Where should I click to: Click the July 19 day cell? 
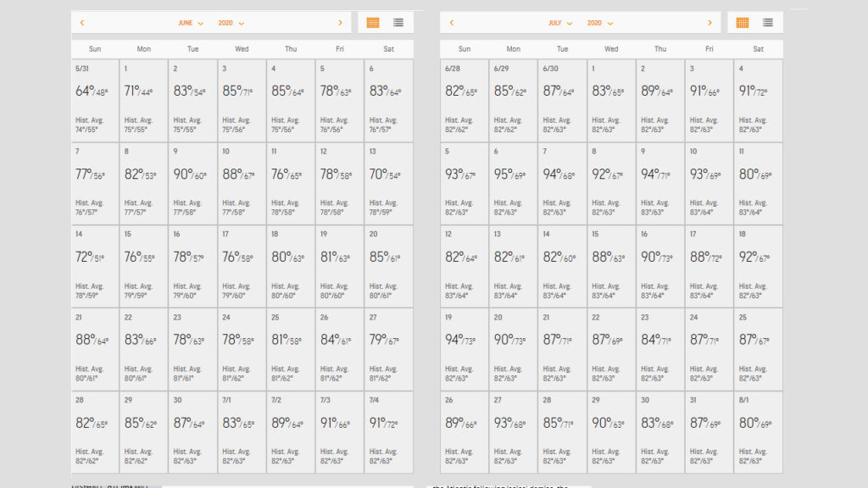464,349
